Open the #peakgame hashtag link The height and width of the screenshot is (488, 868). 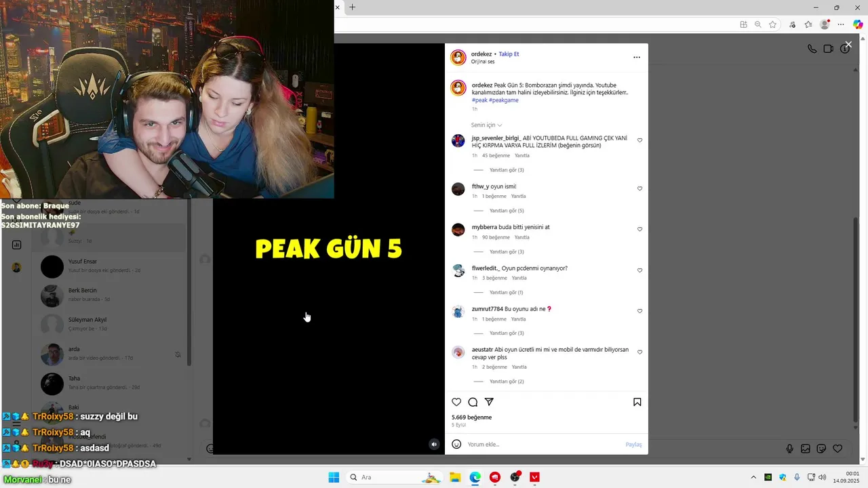504,100
